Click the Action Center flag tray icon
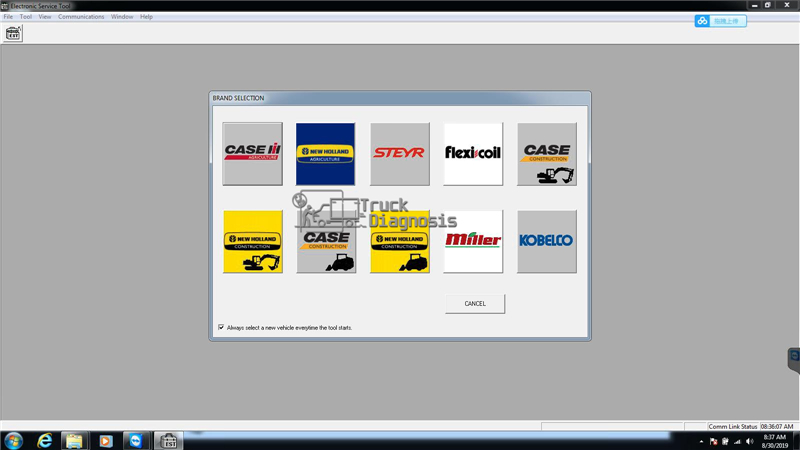 click(713, 441)
